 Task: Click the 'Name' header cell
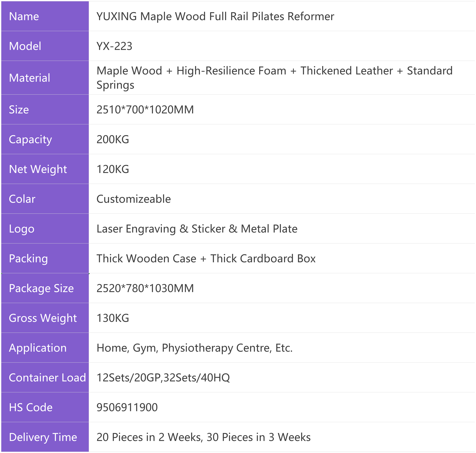tap(45, 16)
